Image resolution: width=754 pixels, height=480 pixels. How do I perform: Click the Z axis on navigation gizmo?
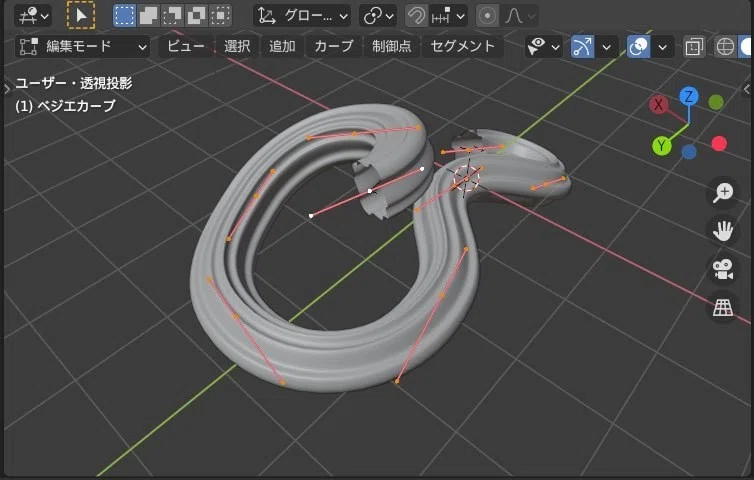tap(689, 97)
